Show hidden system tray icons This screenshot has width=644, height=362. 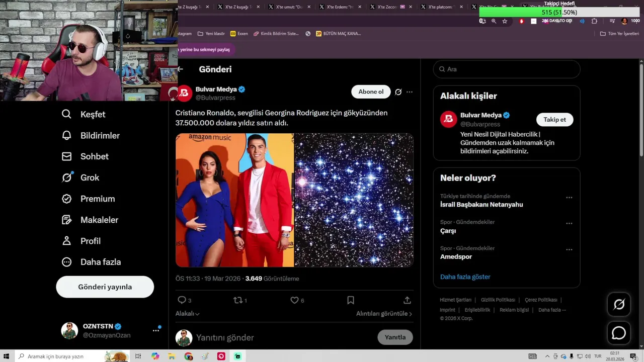(x=547, y=356)
